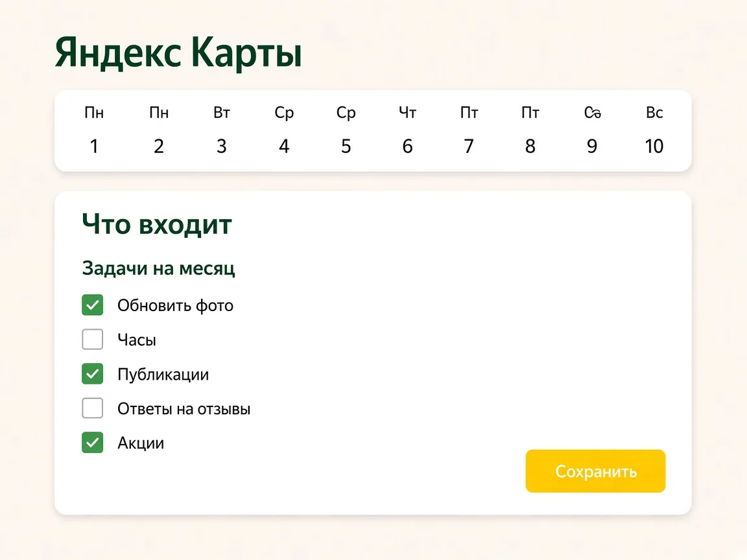Uncheck the Публикации checkbox

[x=93, y=374]
